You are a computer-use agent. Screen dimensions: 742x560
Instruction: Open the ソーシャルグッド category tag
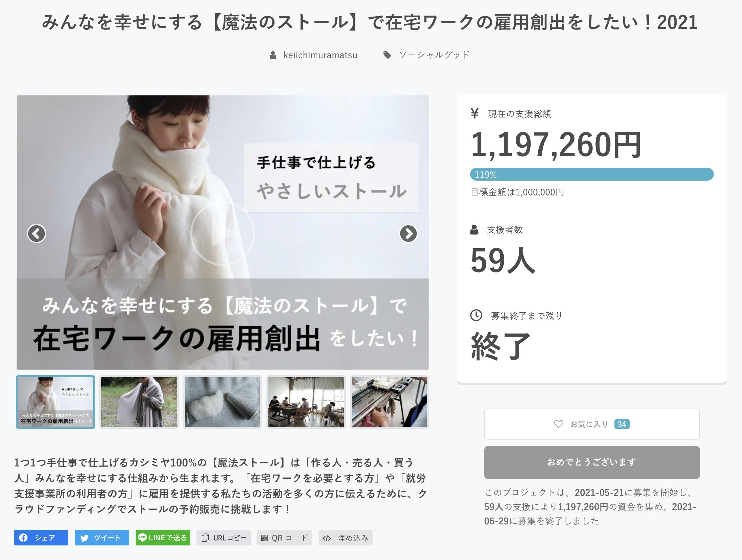click(434, 55)
